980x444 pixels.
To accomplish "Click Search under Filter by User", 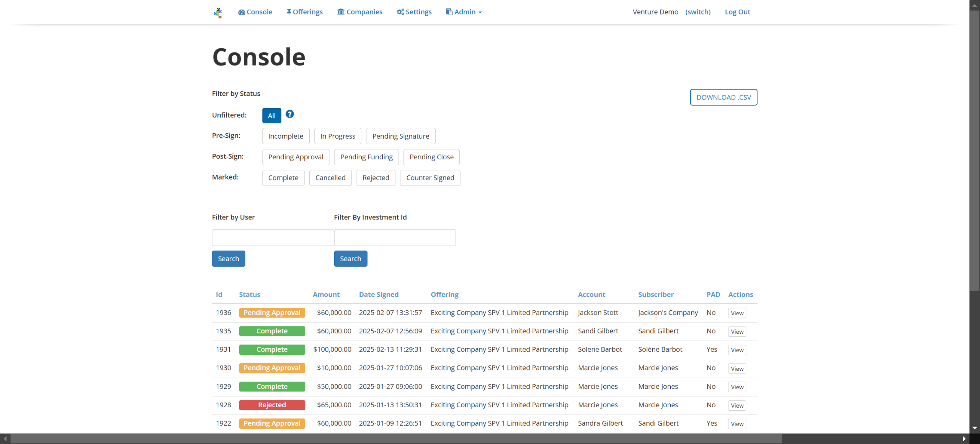I will click(x=228, y=259).
